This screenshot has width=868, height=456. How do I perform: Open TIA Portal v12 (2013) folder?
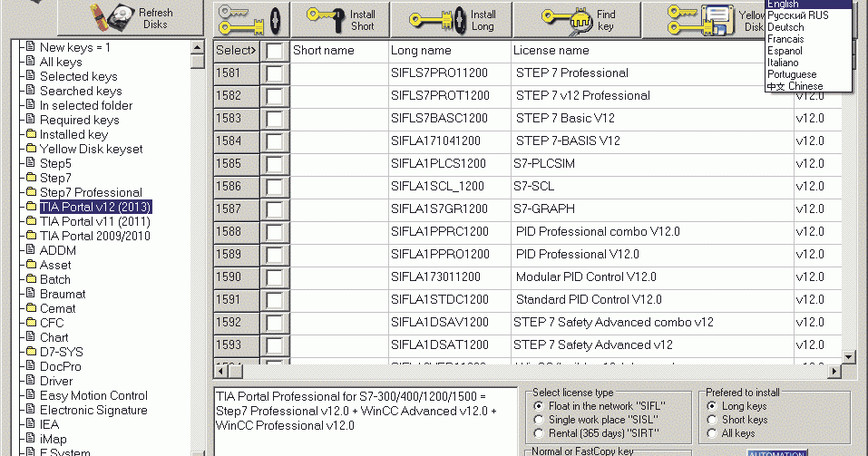(x=95, y=207)
